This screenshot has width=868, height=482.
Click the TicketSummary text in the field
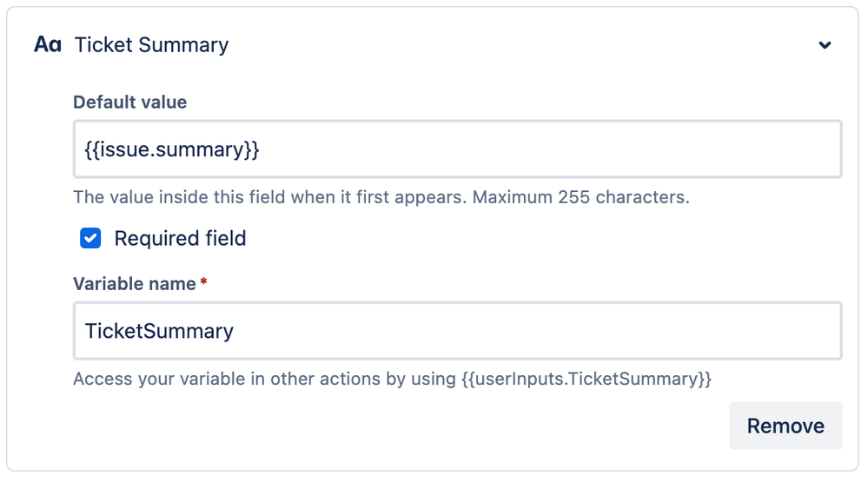159,331
